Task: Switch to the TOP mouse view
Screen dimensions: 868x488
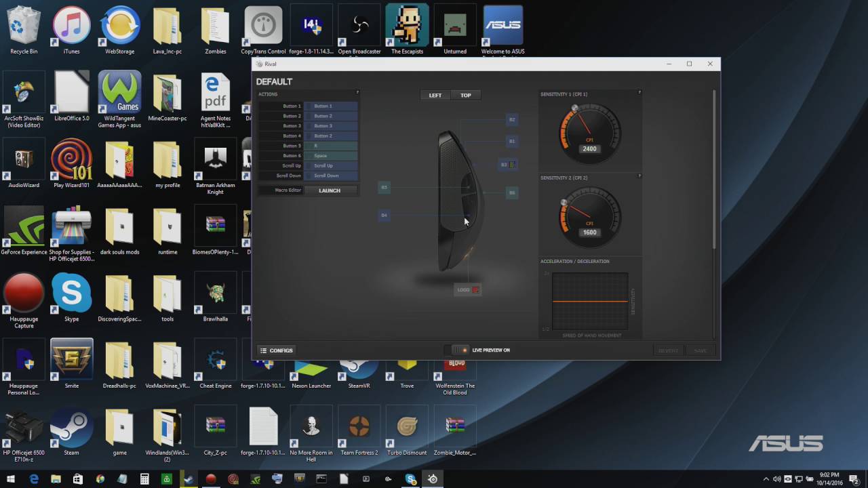Action: coord(466,96)
